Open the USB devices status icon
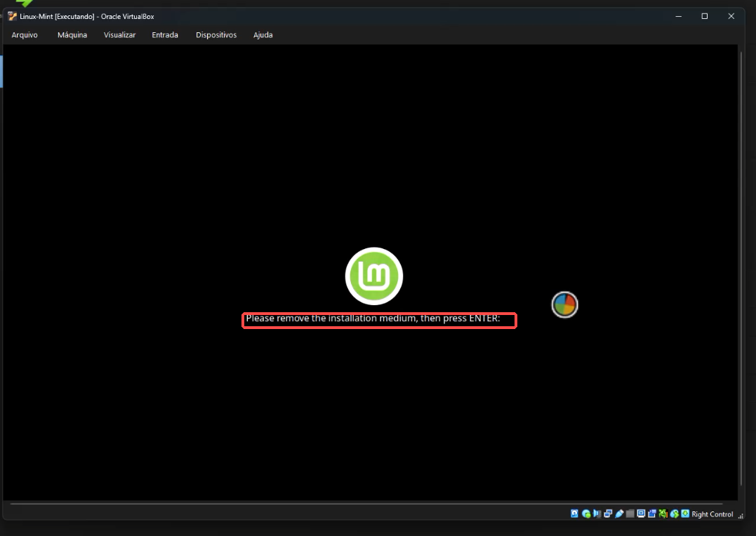Image resolution: width=756 pixels, height=536 pixels. pos(619,514)
